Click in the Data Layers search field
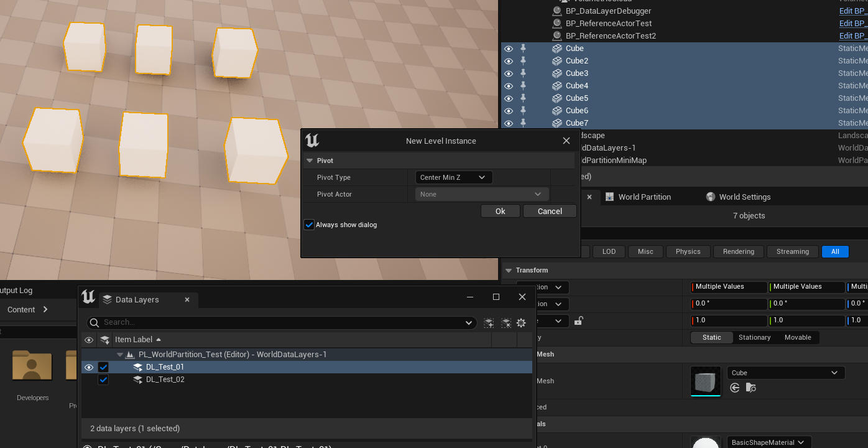Image resolution: width=868 pixels, height=448 pixels. [281, 322]
